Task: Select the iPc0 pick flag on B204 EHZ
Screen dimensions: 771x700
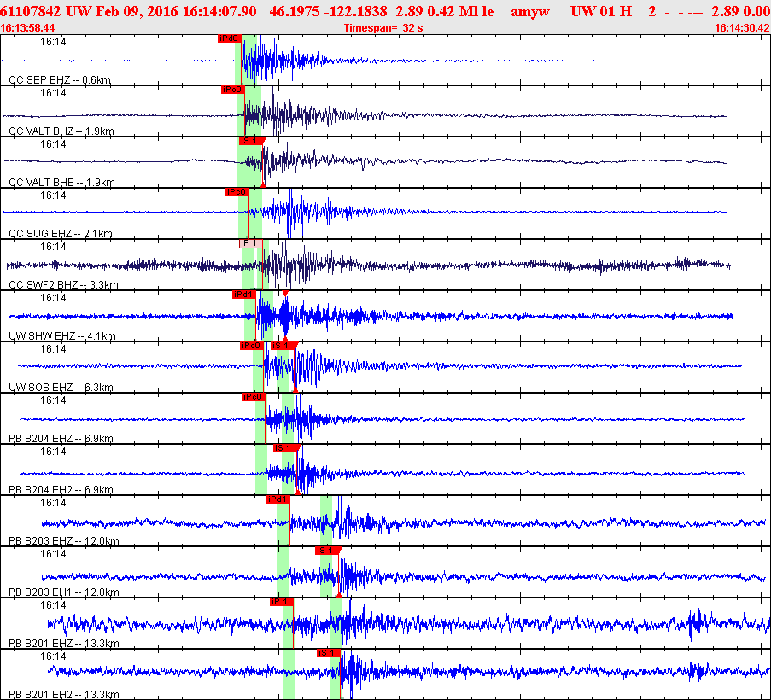Action: 254,397
